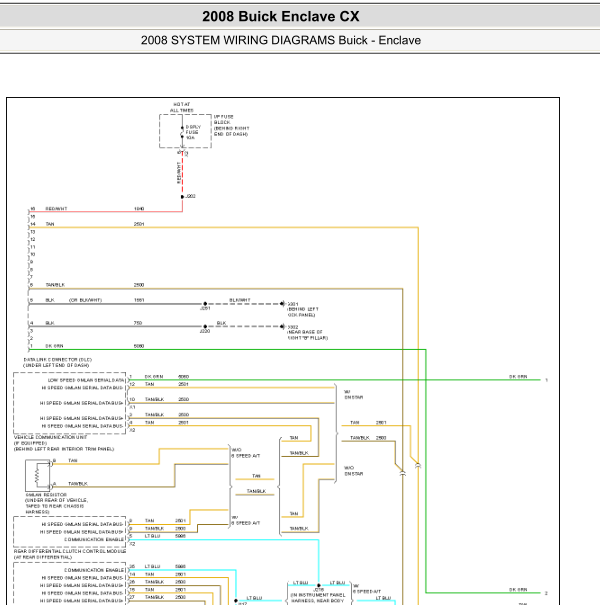Click the Vehicle Communication Unit label
This screenshot has width=600, height=605.
click(52, 438)
